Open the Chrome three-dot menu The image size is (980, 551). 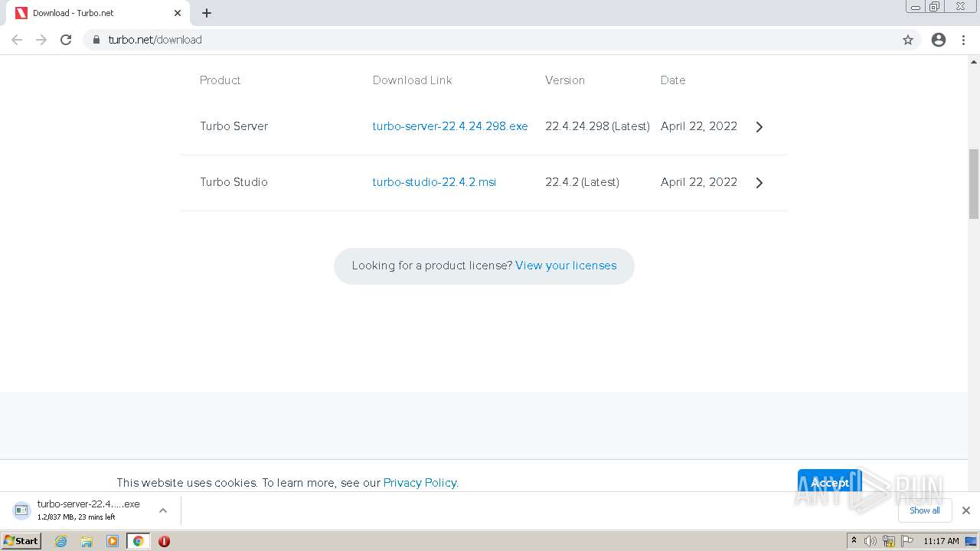click(x=964, y=40)
